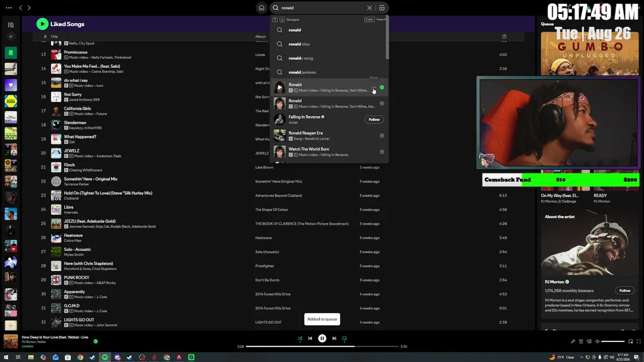Focus the search input containing 'ronald'

coord(322,8)
